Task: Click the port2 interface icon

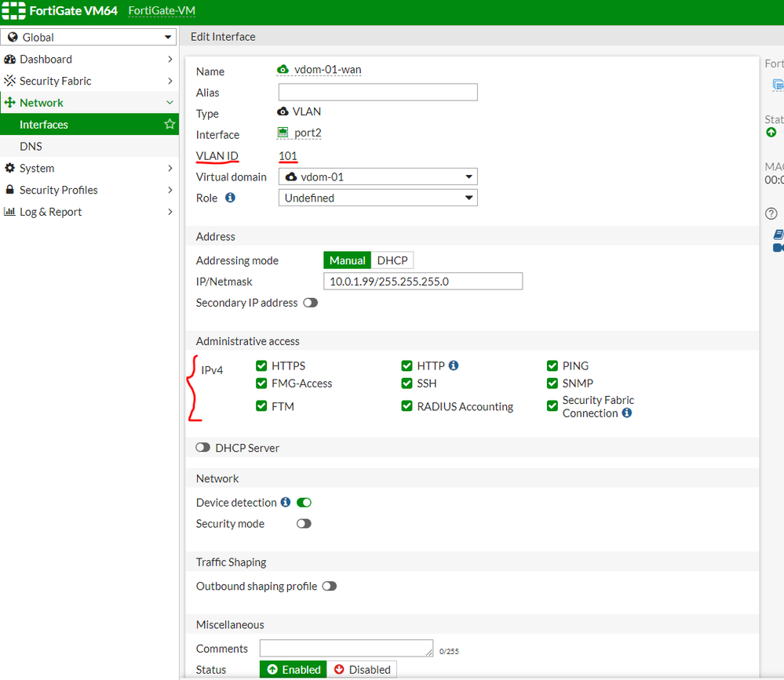Action: tap(283, 133)
